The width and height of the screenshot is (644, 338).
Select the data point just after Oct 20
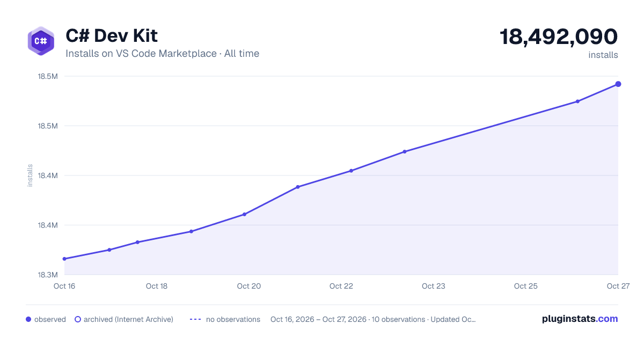click(298, 187)
